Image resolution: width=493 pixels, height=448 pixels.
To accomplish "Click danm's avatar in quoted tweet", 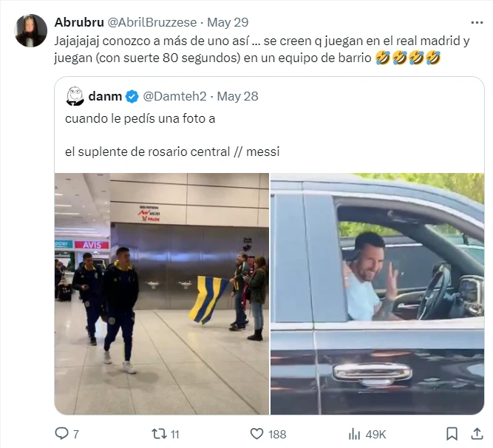I will pyautogui.click(x=75, y=96).
